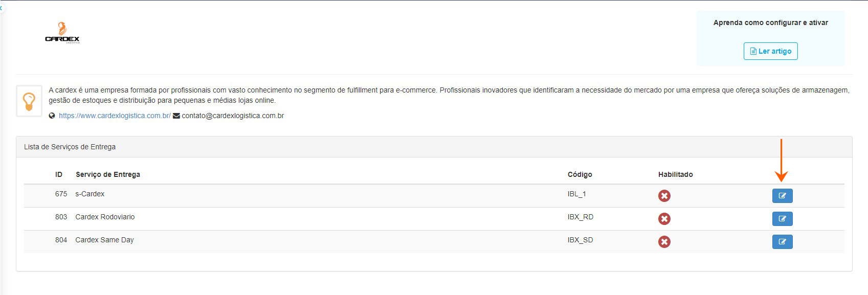The height and width of the screenshot is (295, 868).
Task: Open the cardexlogistica.com.br website link
Action: pos(115,116)
